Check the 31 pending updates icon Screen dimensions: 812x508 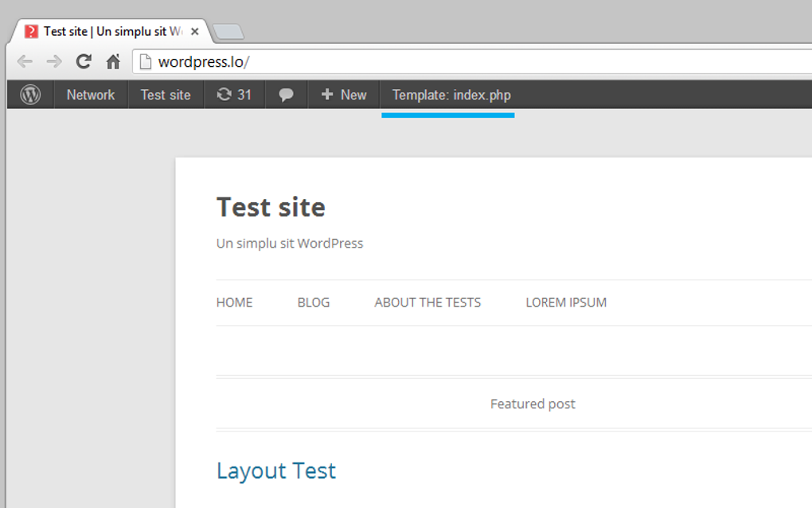[x=233, y=95]
